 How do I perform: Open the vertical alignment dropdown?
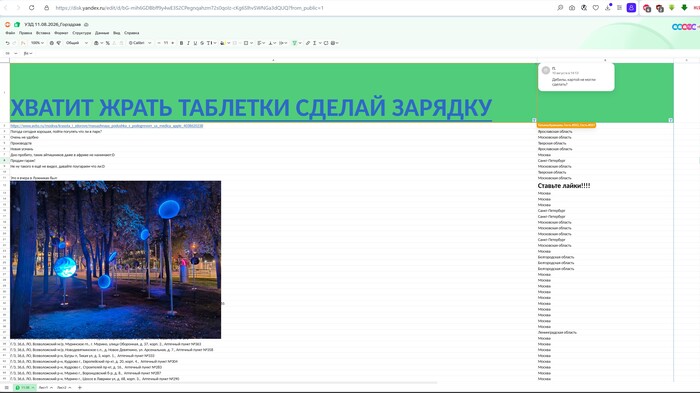272,43
